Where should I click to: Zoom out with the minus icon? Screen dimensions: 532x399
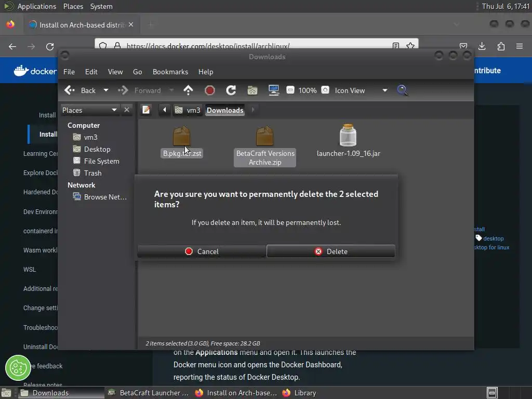tap(290, 90)
